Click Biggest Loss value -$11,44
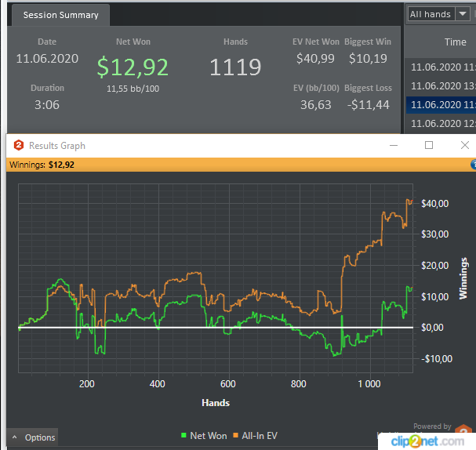 tap(369, 105)
